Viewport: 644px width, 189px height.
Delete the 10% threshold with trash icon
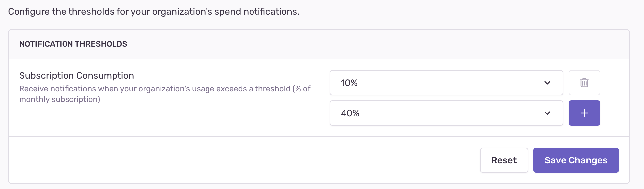click(x=584, y=83)
